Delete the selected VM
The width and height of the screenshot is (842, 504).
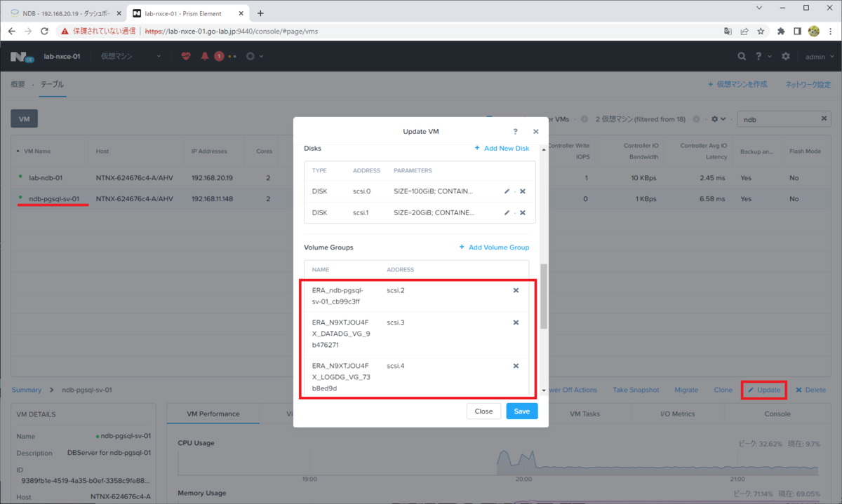[x=810, y=390]
